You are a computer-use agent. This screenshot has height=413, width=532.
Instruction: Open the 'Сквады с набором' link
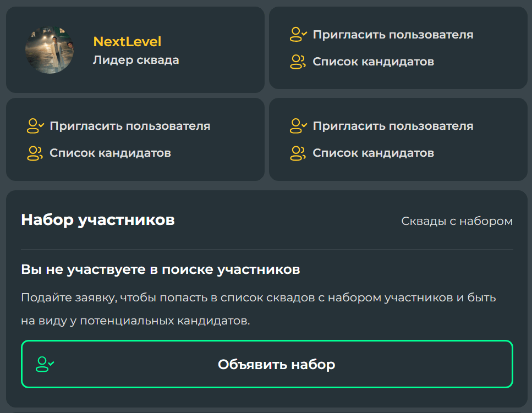click(x=457, y=221)
